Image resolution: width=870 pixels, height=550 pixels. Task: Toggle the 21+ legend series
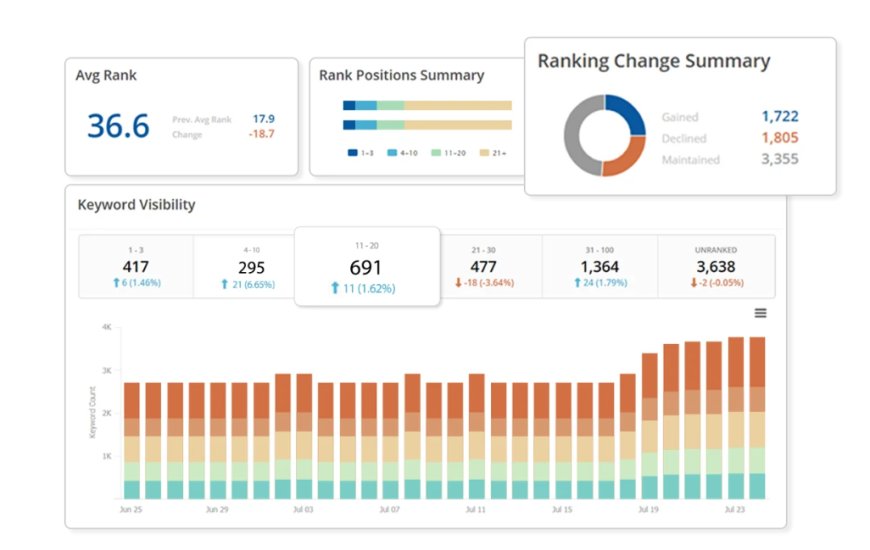tap(492, 153)
